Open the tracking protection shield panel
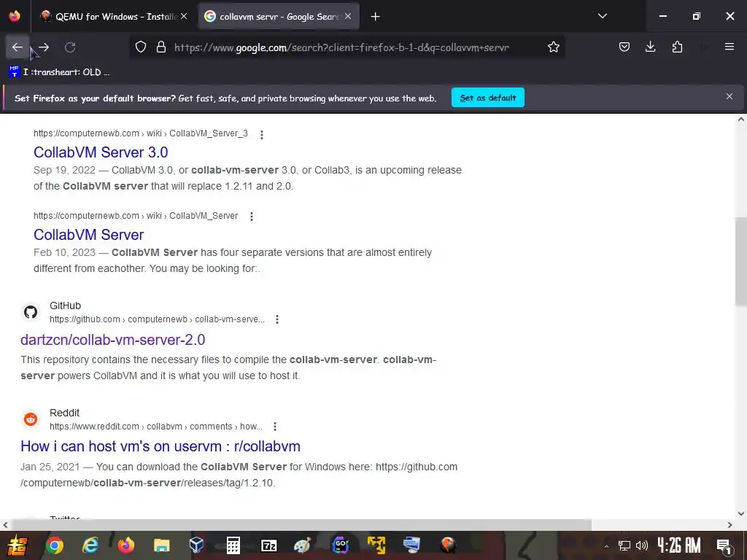747x560 pixels. (141, 47)
